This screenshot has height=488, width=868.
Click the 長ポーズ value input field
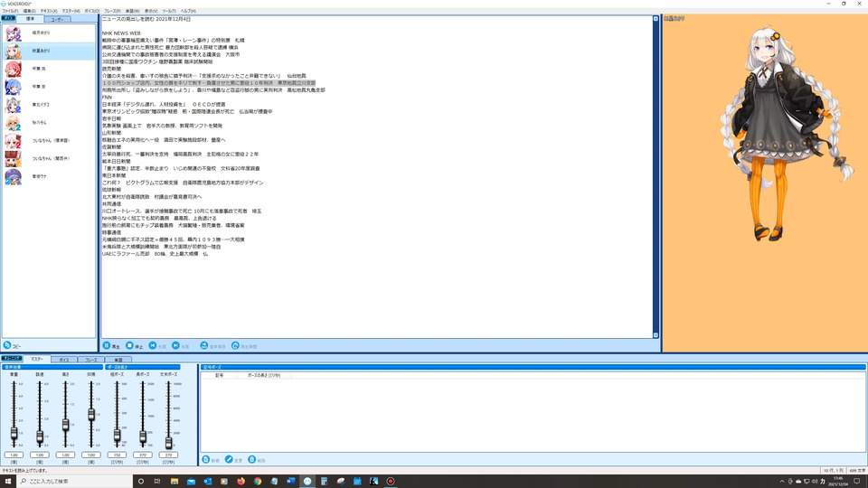coord(143,455)
